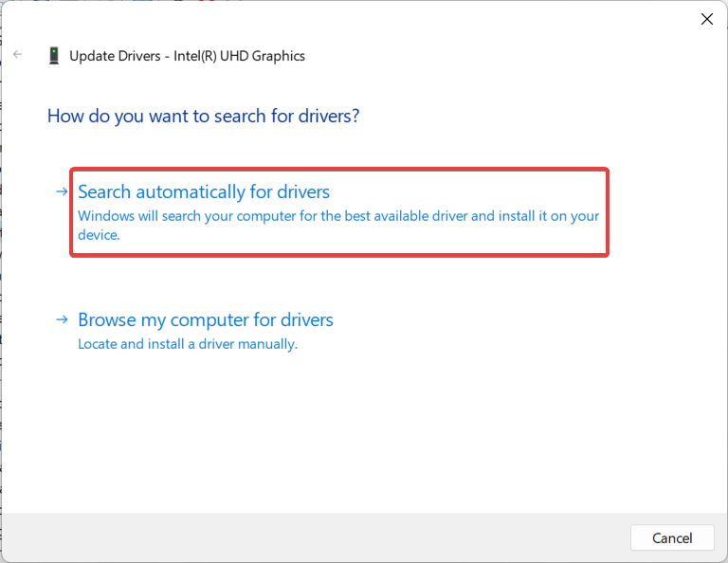Click the arrow beside Search automatically for drivers
Viewport: 728px width, 563px height.
[62, 191]
